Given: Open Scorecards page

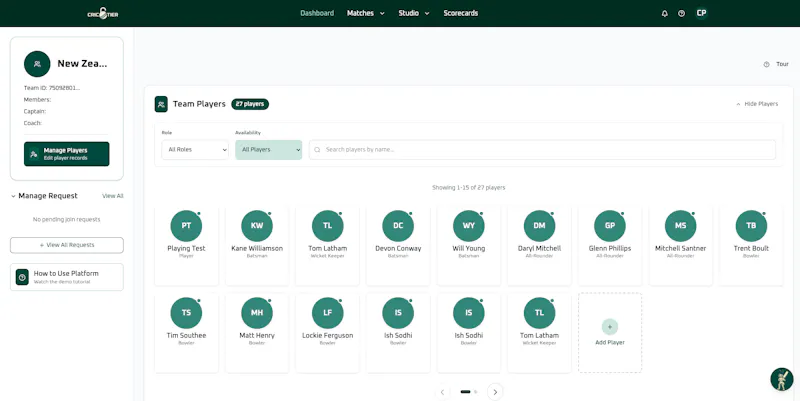Looking at the screenshot, I should [461, 13].
